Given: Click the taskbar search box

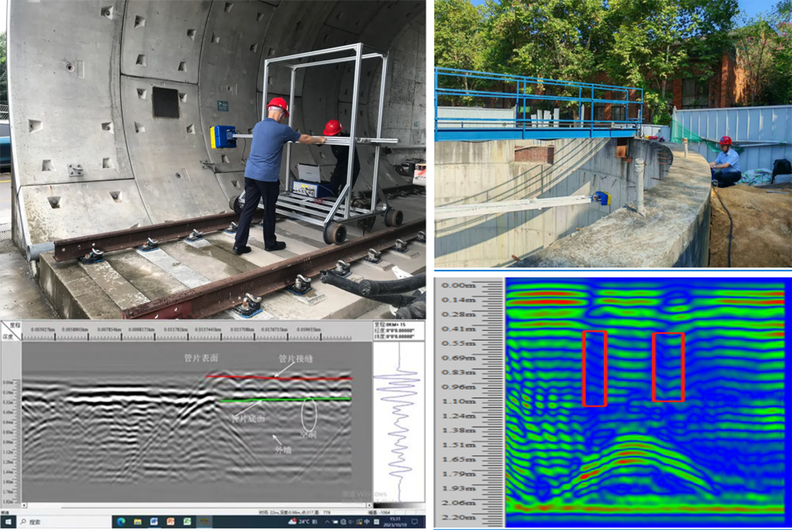Looking at the screenshot, I should click(x=58, y=522).
